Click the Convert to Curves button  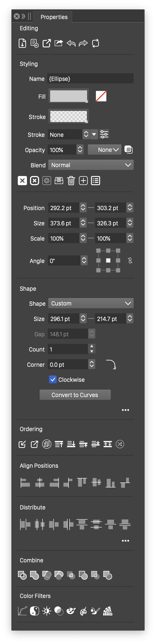75,395
